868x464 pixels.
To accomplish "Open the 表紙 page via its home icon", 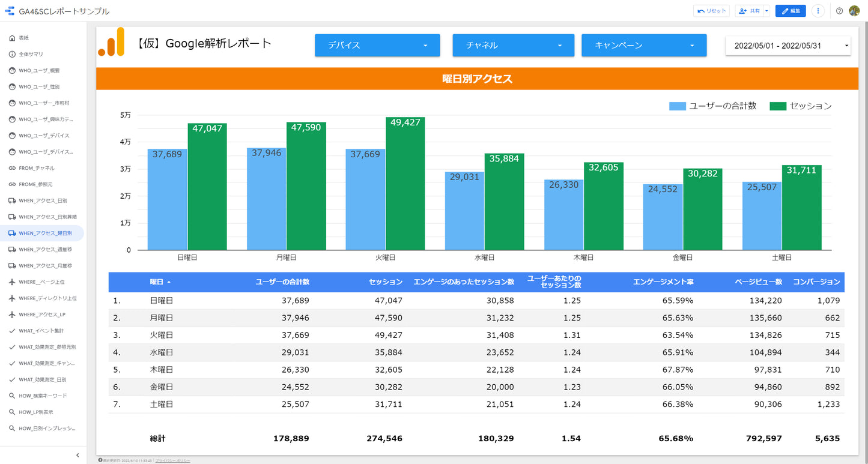I will click(x=13, y=38).
